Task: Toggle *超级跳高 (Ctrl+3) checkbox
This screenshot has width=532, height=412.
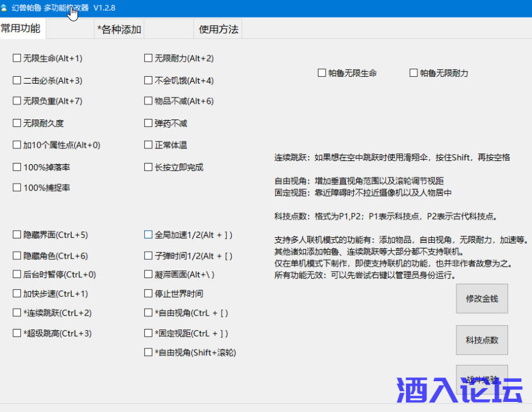Action: click(17, 333)
